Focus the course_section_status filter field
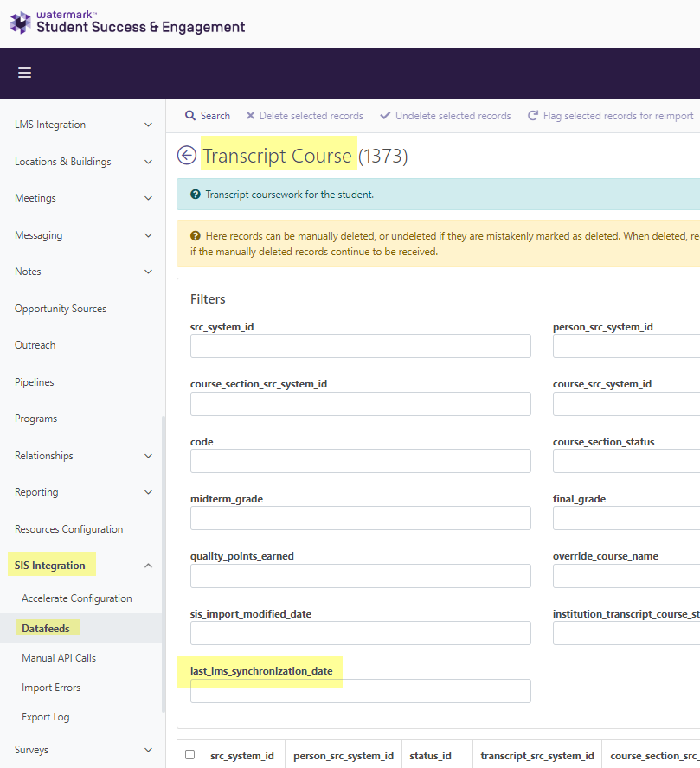Image resolution: width=700 pixels, height=768 pixels. tap(626, 461)
